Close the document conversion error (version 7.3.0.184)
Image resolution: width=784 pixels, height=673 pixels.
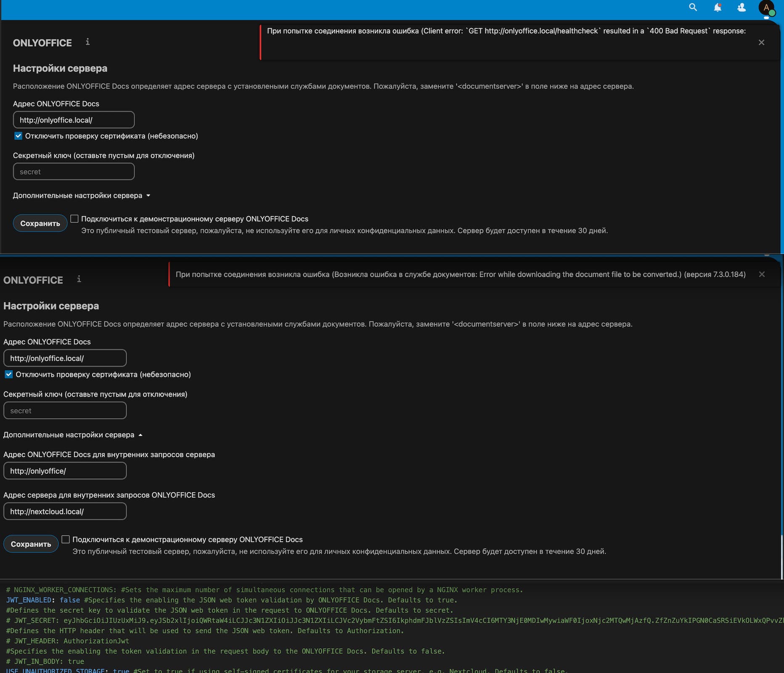(762, 274)
